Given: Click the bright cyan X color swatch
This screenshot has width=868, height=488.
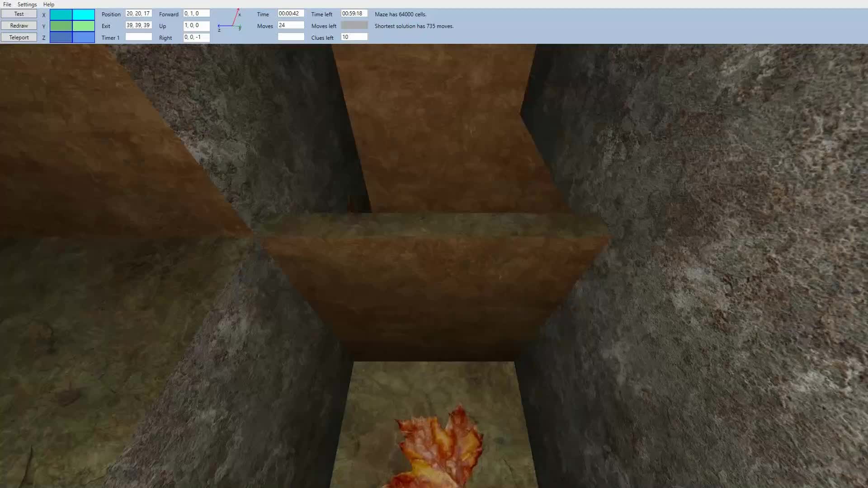Looking at the screenshot, I should tap(84, 14).
